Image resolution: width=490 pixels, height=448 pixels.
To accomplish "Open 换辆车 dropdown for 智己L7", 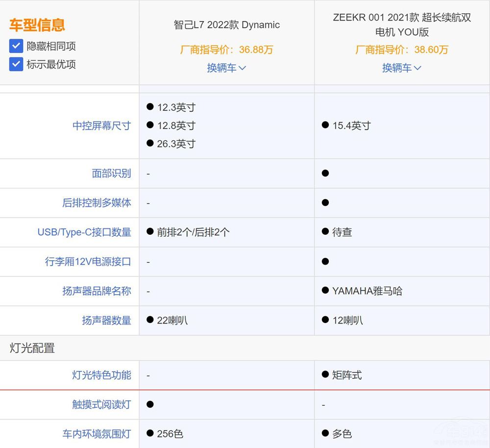I will click(226, 68).
